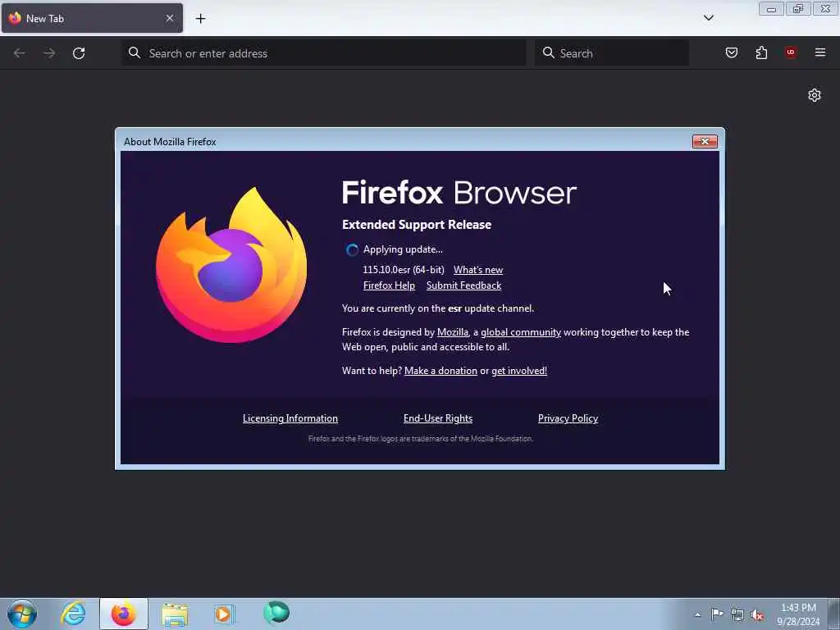Reload the current page
The width and height of the screenshot is (840, 630).
tap(79, 53)
